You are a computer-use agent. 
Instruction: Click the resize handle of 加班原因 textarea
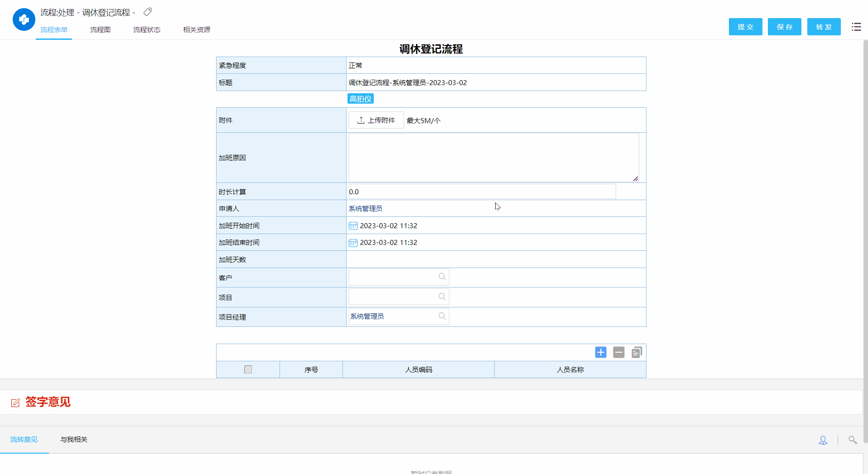[x=636, y=179]
